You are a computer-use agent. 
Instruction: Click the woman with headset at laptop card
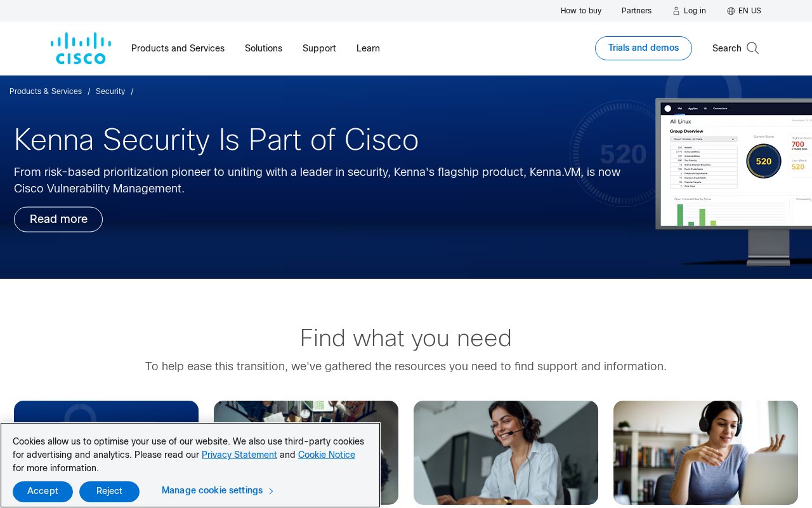click(506, 453)
